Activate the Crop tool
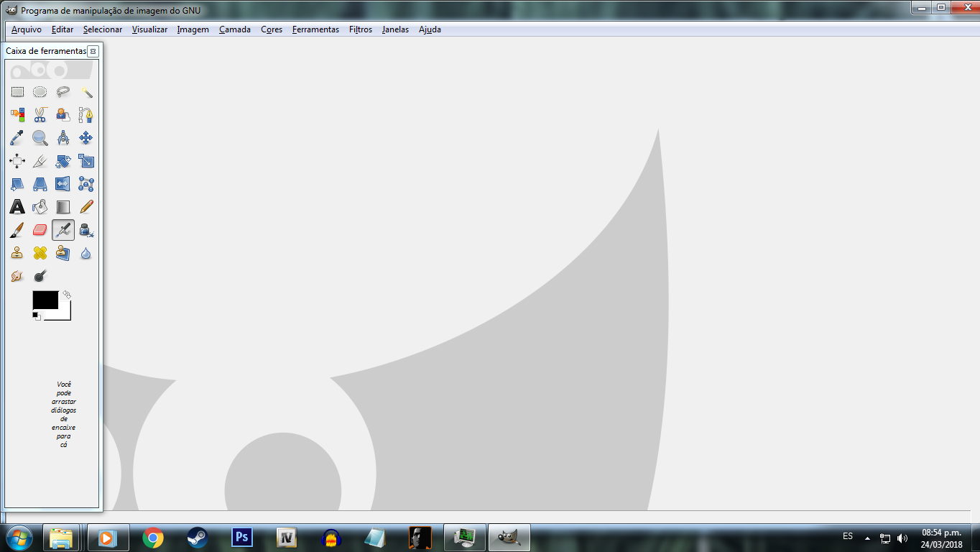980x552 pixels. point(40,161)
